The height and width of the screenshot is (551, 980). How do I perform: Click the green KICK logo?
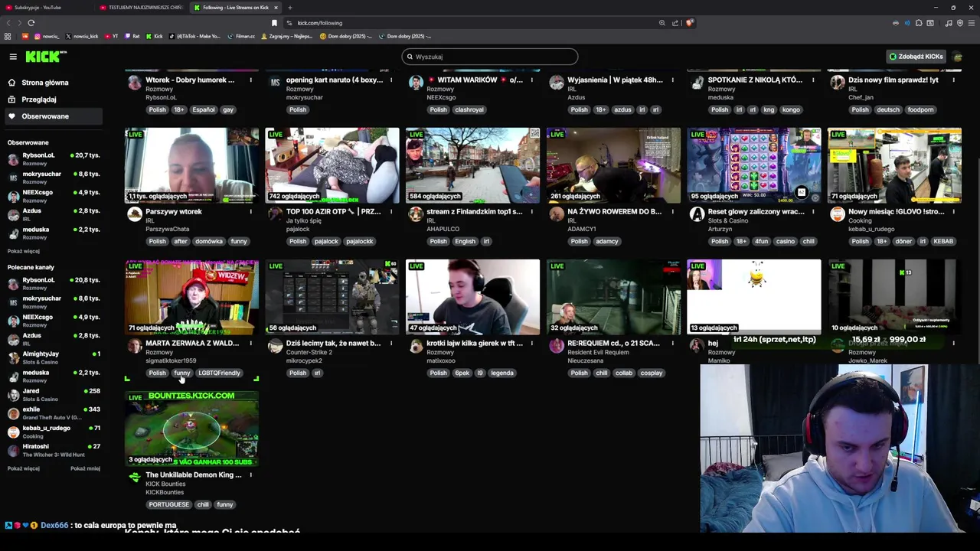point(46,57)
